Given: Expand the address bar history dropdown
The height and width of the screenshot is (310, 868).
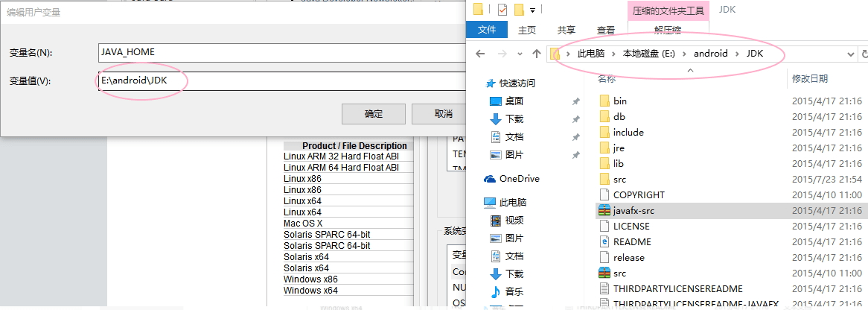Looking at the screenshot, I should 851,54.
